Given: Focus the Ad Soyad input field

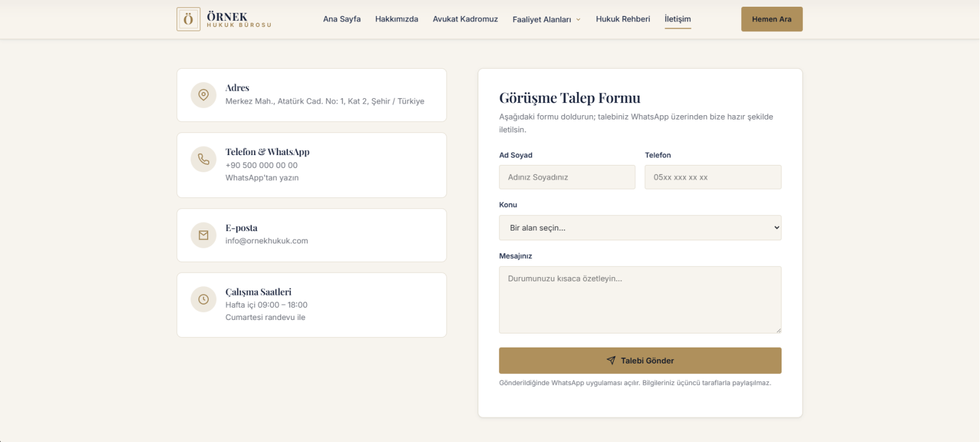Looking at the screenshot, I should click(567, 177).
